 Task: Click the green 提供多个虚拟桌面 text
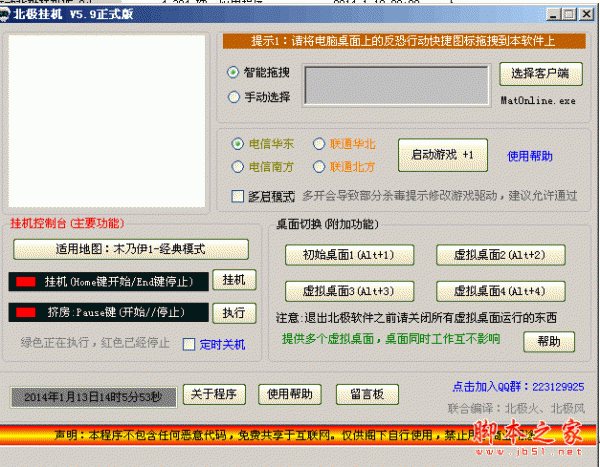391,339
